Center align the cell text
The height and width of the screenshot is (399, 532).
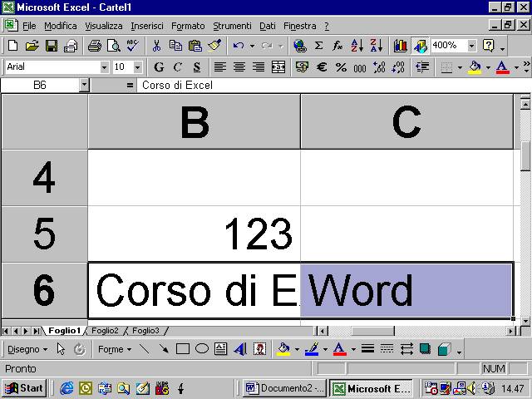click(x=239, y=66)
